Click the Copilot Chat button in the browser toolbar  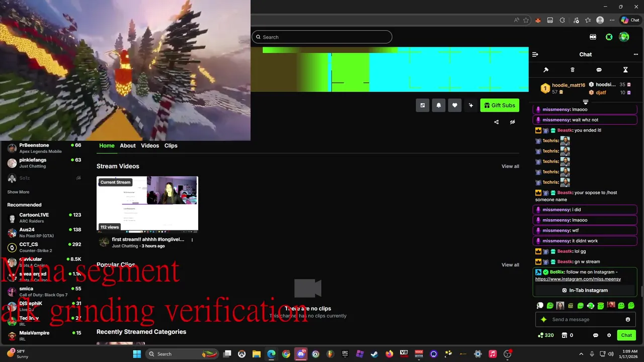pos(630,20)
